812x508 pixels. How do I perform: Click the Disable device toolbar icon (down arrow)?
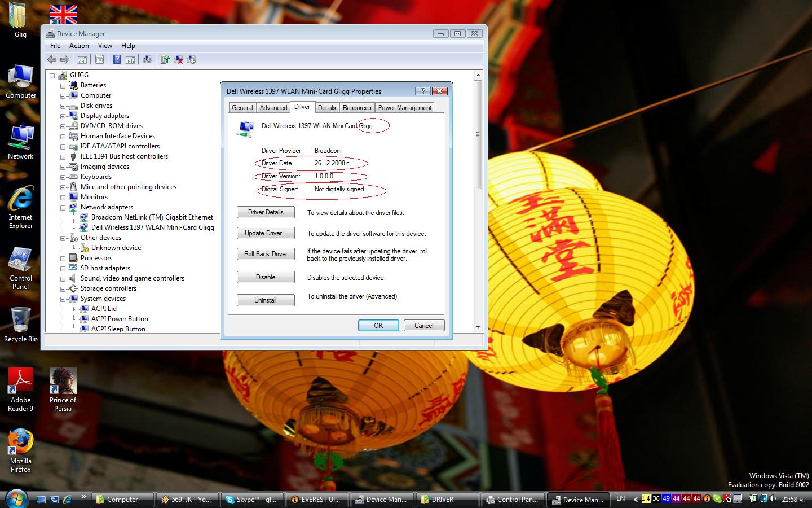(191, 59)
